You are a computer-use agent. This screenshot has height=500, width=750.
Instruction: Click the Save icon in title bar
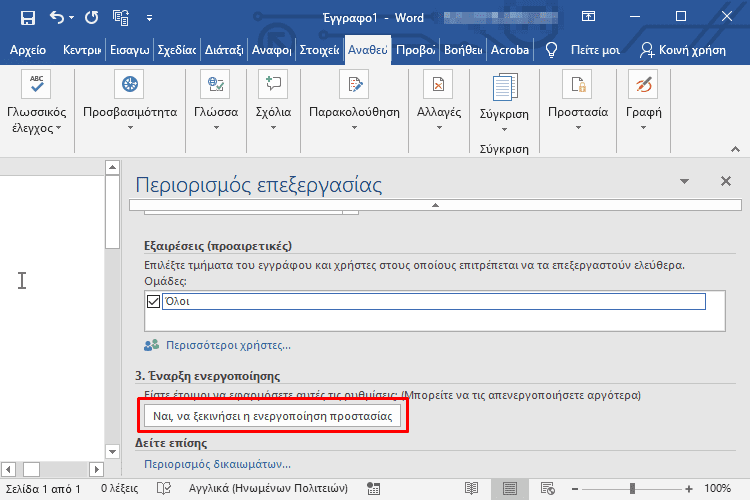[x=27, y=17]
